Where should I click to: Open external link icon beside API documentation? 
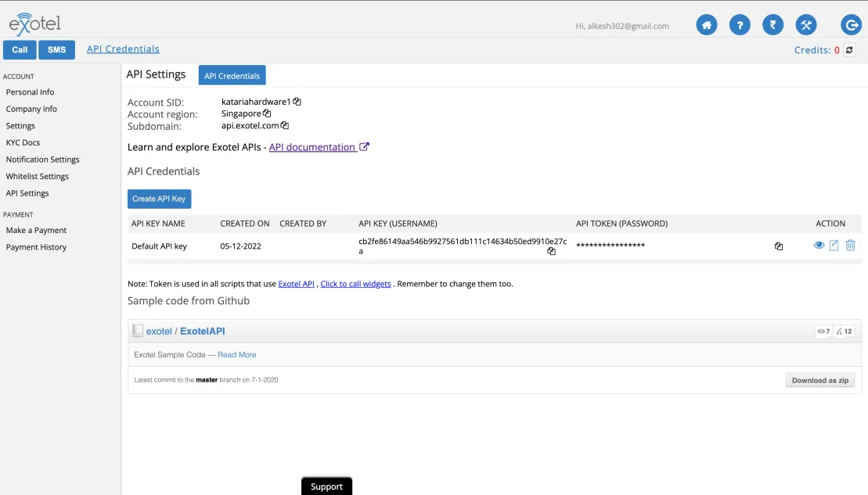click(364, 146)
